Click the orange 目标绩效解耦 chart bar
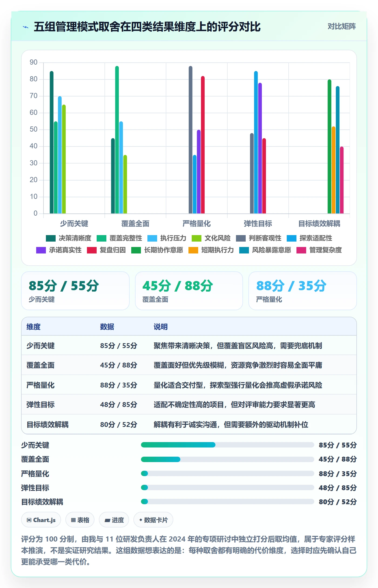The height and width of the screenshot is (588, 378). [x=333, y=170]
